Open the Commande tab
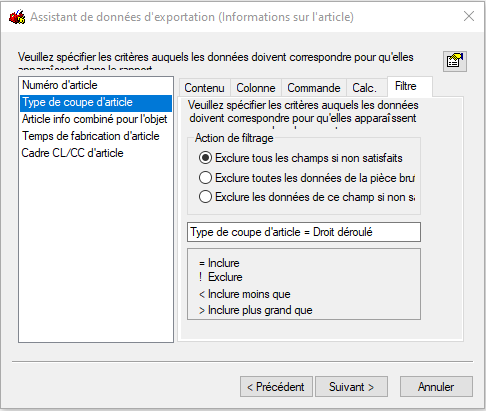The height and width of the screenshot is (411, 486). coord(314,88)
